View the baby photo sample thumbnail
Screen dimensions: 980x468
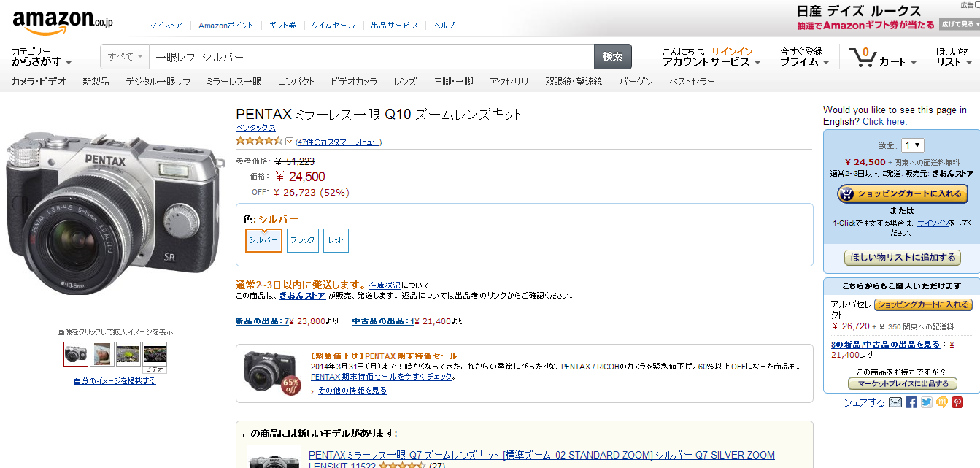coord(102,354)
